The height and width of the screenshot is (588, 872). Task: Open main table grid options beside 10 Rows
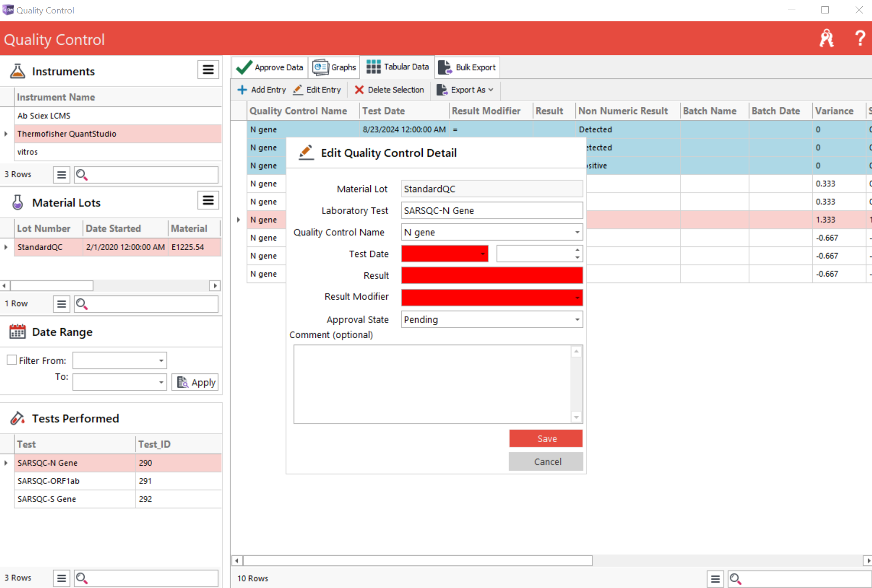click(716, 579)
